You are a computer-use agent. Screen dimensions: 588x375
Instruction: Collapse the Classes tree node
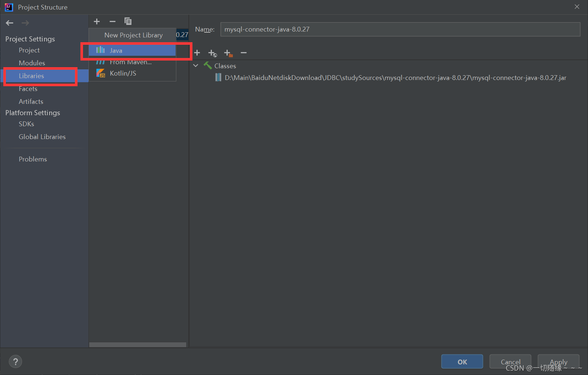point(196,66)
